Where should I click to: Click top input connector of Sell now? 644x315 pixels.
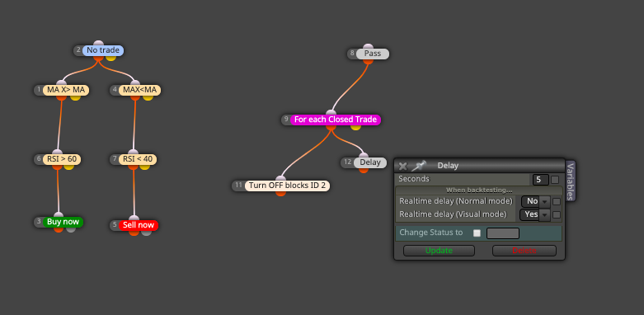tap(134, 218)
